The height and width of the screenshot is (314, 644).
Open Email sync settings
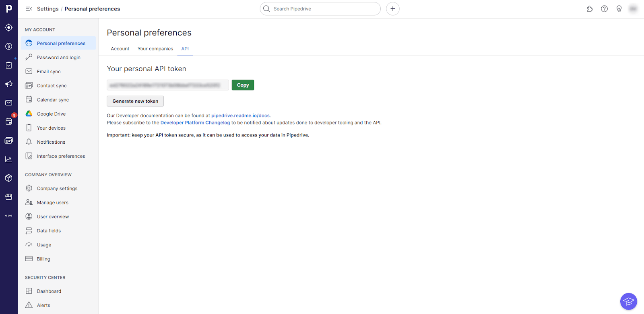click(x=58, y=71)
